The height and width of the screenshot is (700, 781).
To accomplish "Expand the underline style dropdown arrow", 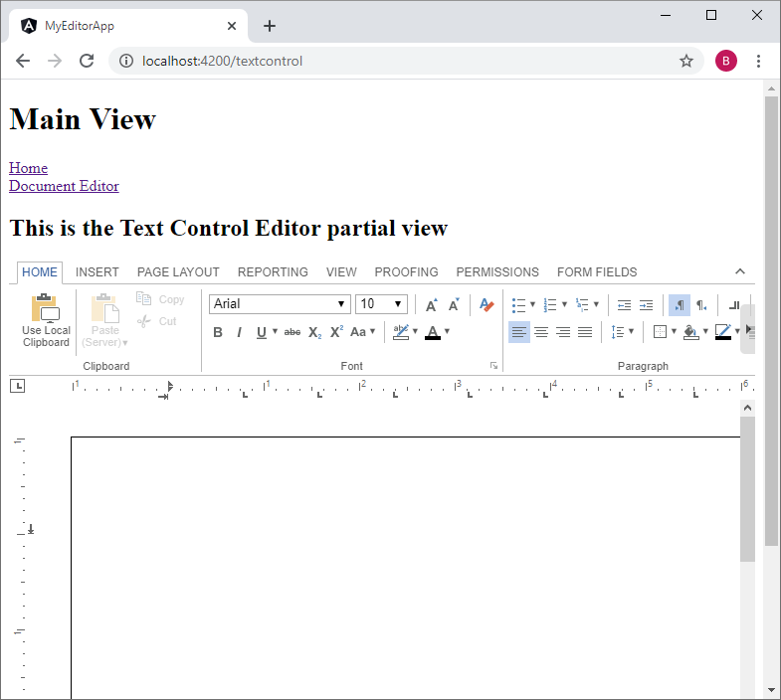I will pyautogui.click(x=275, y=331).
